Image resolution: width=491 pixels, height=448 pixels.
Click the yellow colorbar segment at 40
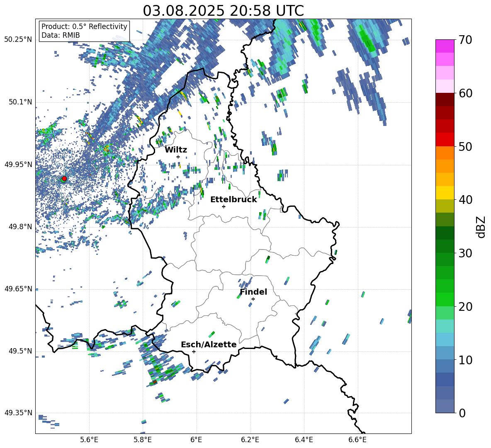tap(445, 193)
